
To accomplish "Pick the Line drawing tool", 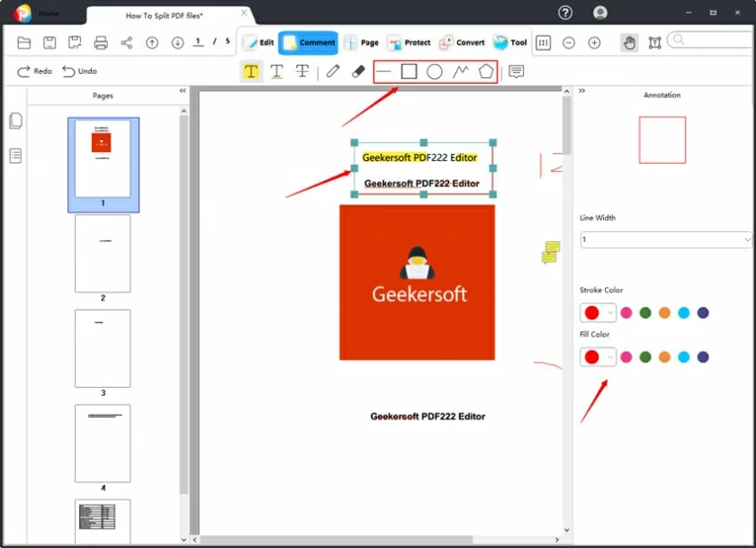I will click(x=382, y=71).
